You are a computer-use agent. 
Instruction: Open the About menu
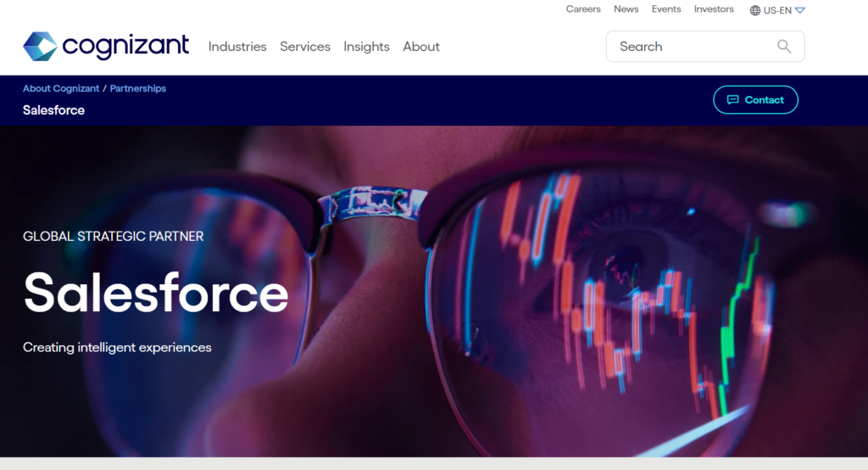point(421,47)
